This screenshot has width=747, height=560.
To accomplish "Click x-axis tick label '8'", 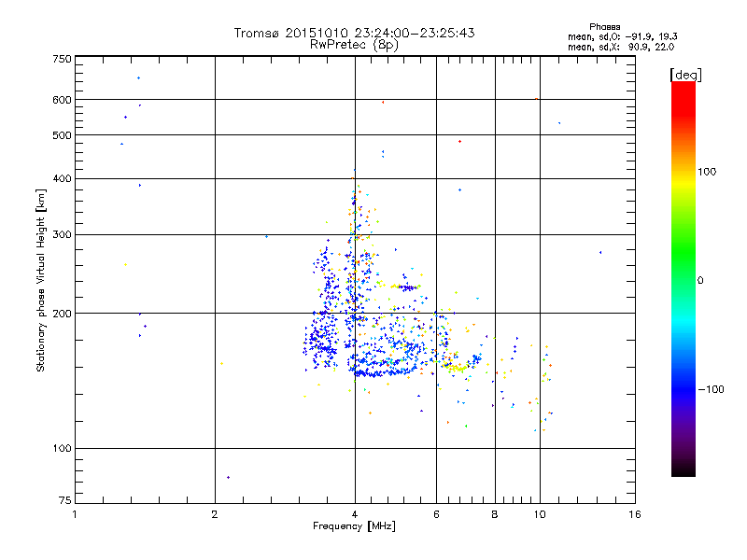I will pyautogui.click(x=495, y=514).
